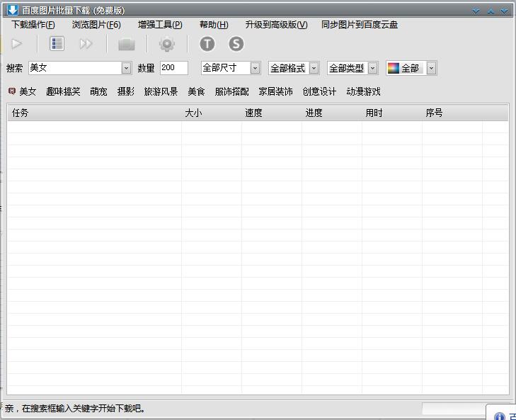
Task: Open the 升级到高级版 menu
Action: pos(276,25)
